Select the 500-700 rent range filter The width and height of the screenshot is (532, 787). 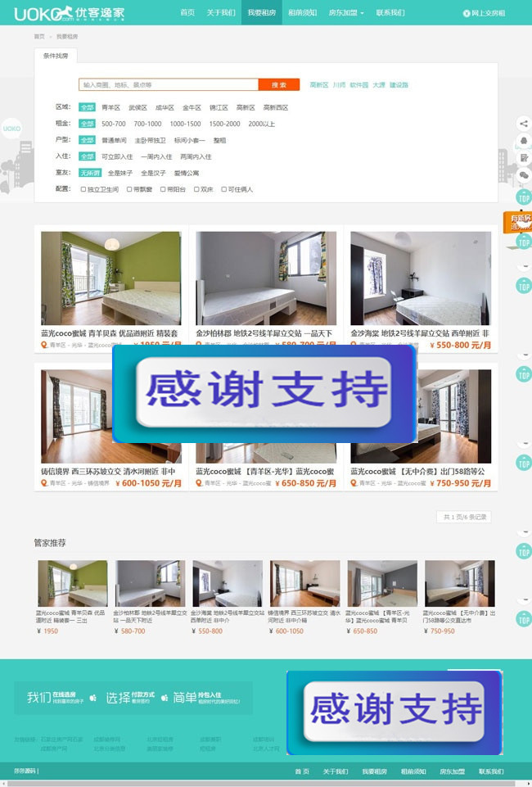point(114,124)
